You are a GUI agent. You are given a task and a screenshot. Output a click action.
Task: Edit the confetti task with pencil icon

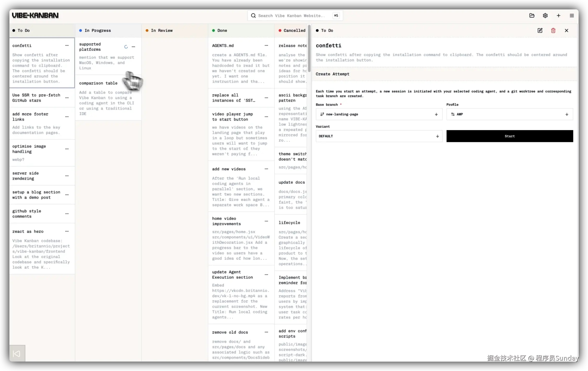tap(540, 31)
